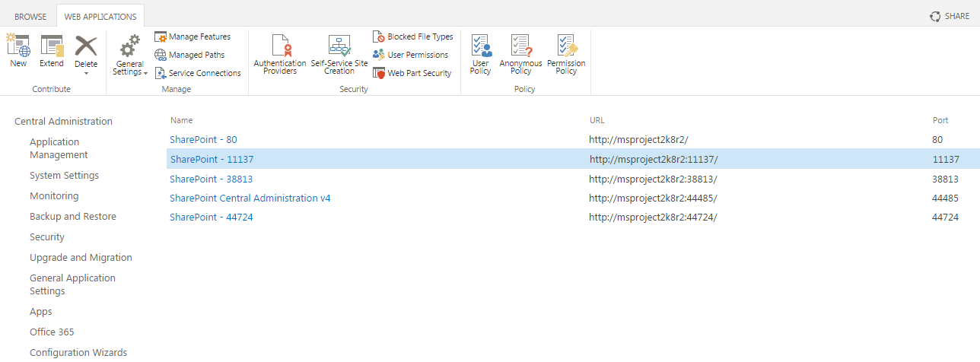Open Manage Features

click(x=192, y=37)
